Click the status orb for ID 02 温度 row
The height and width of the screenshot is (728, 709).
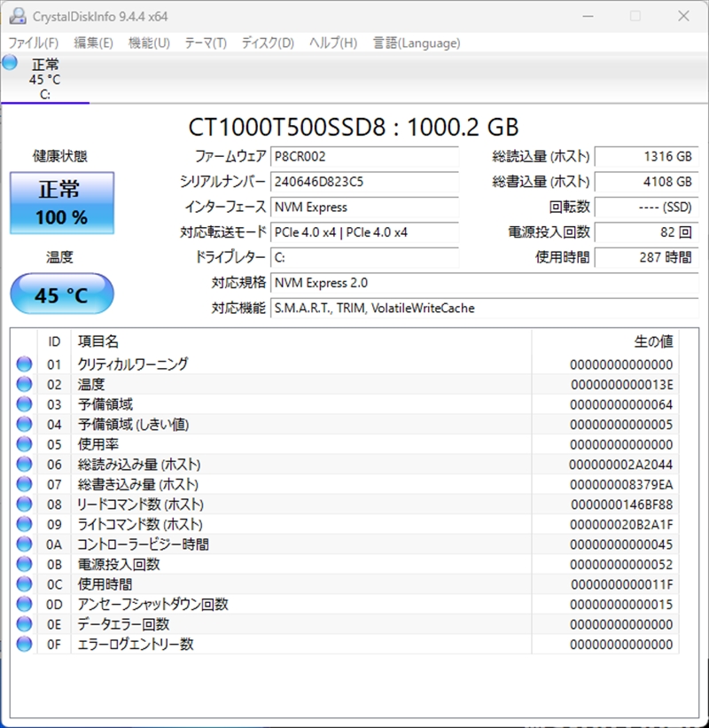24,385
